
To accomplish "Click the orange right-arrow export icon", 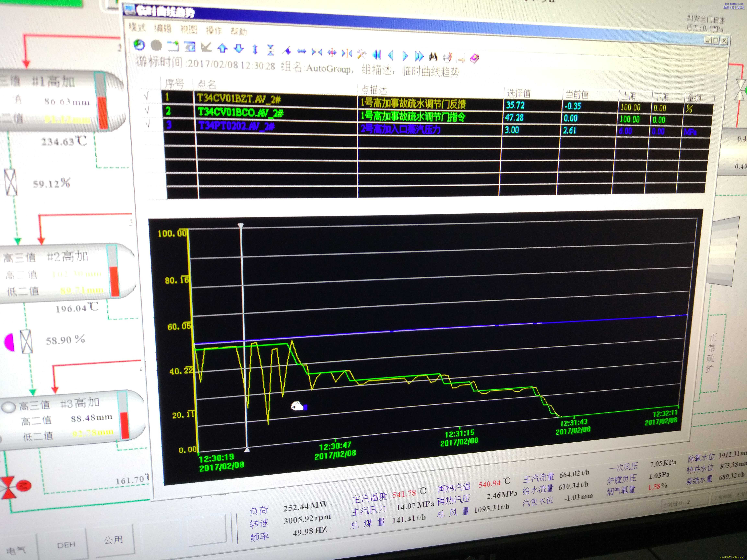I will [461, 60].
